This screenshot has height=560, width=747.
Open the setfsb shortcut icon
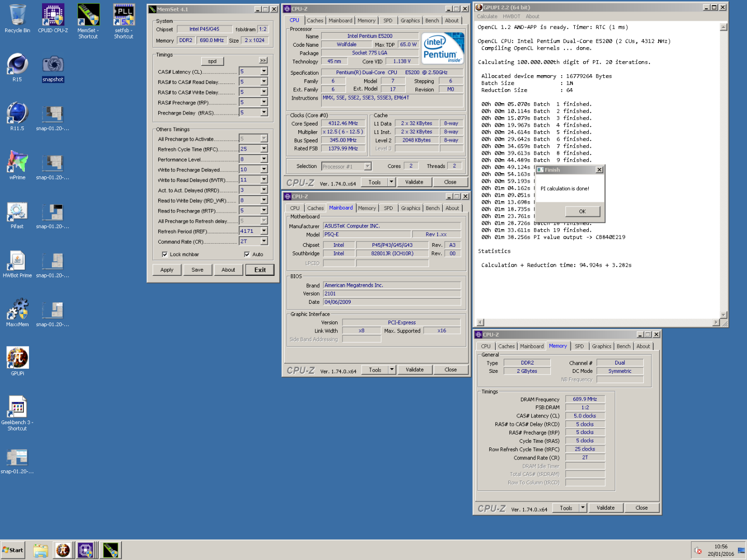(124, 21)
